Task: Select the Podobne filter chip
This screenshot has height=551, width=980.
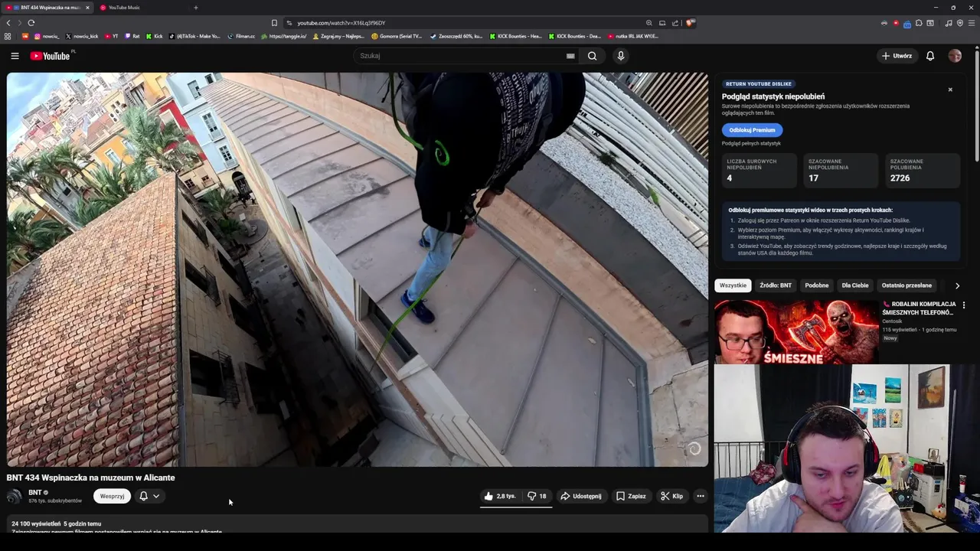Action: click(817, 285)
